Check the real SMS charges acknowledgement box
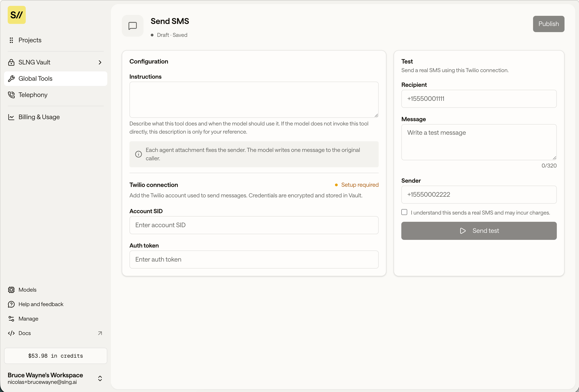 404,212
